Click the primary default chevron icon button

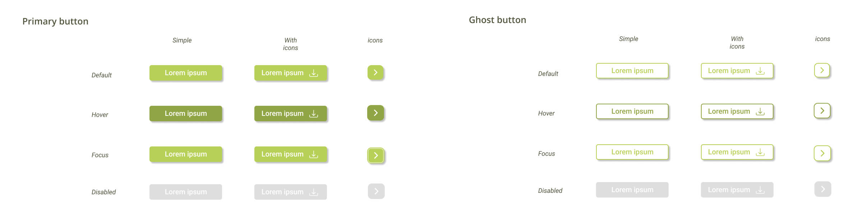(x=375, y=73)
